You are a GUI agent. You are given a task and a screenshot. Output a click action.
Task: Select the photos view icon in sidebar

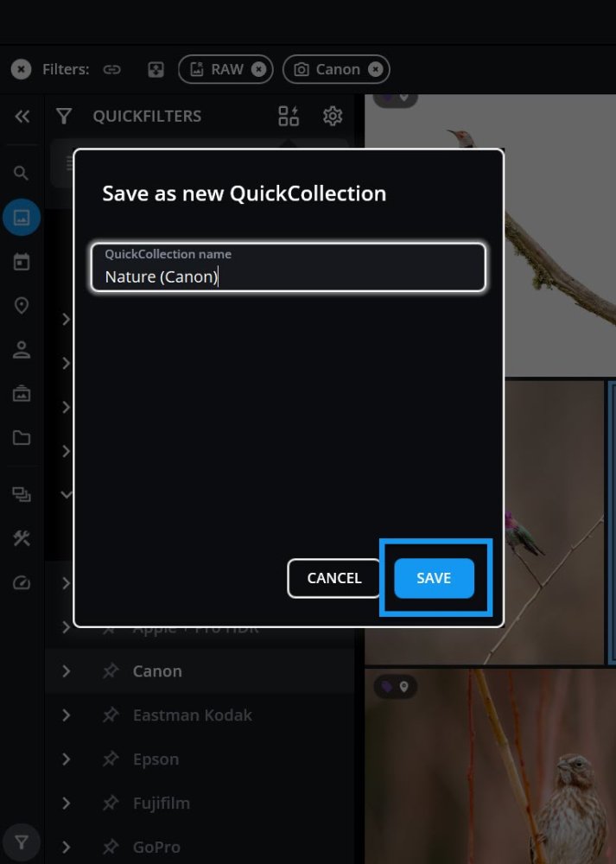(x=22, y=217)
